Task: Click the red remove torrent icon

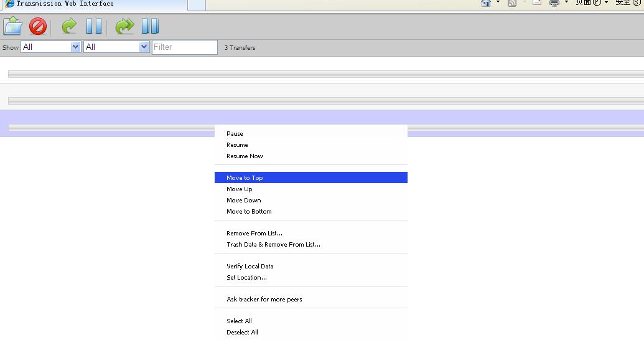Action: click(x=38, y=26)
